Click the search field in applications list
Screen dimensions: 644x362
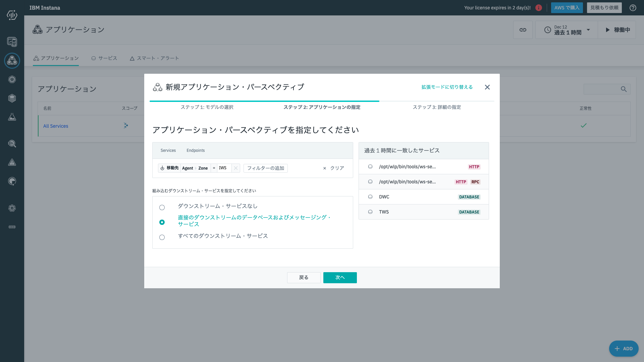click(607, 89)
